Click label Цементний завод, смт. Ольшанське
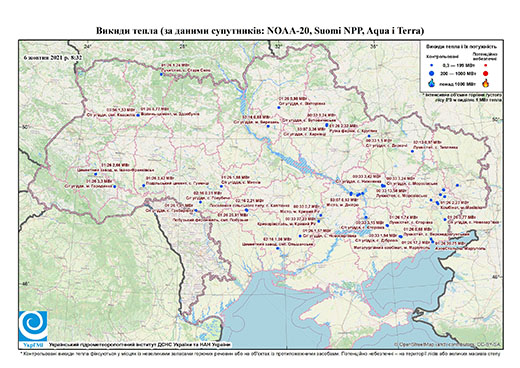Image resolution: width=520 pixels, height=368 pixels. click(278, 244)
